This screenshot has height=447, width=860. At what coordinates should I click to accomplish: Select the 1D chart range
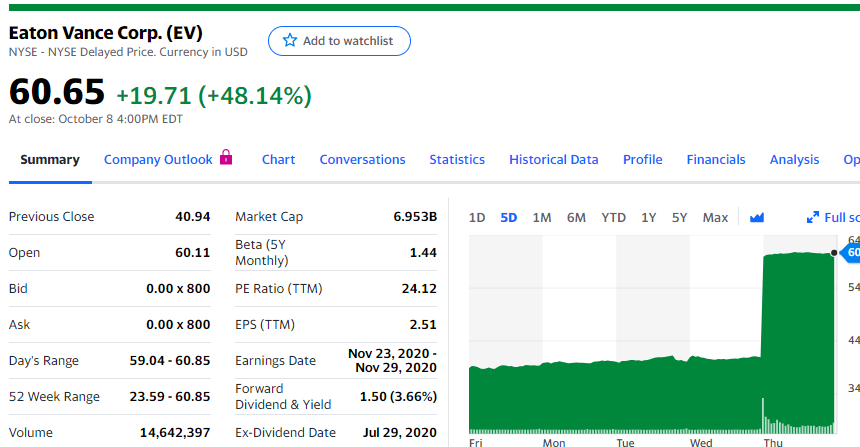click(477, 217)
